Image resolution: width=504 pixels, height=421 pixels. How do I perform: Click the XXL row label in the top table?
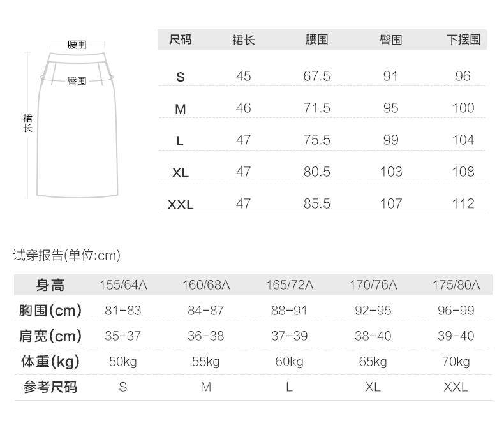181,205
